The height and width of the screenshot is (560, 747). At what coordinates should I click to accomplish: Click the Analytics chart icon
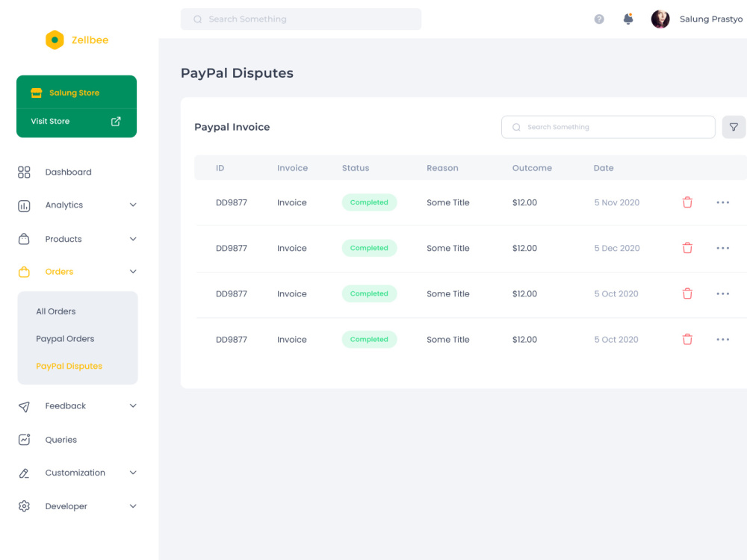click(24, 206)
